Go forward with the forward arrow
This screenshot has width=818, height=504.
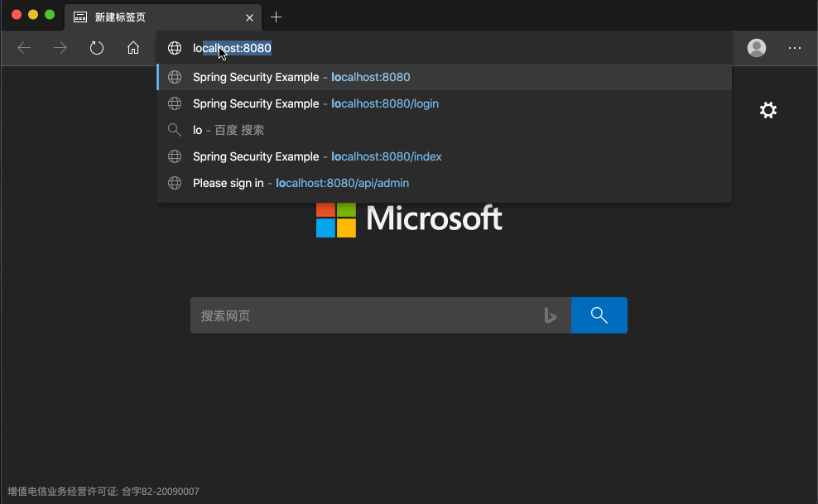(60, 48)
